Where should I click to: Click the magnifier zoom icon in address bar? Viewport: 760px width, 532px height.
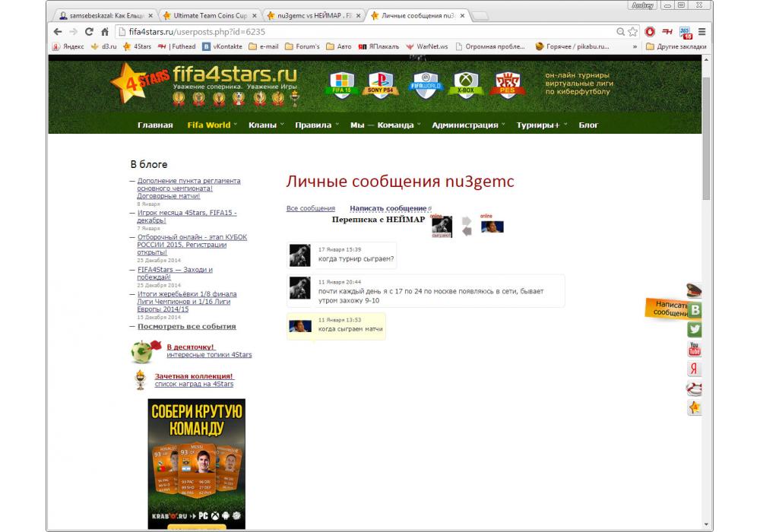620,31
